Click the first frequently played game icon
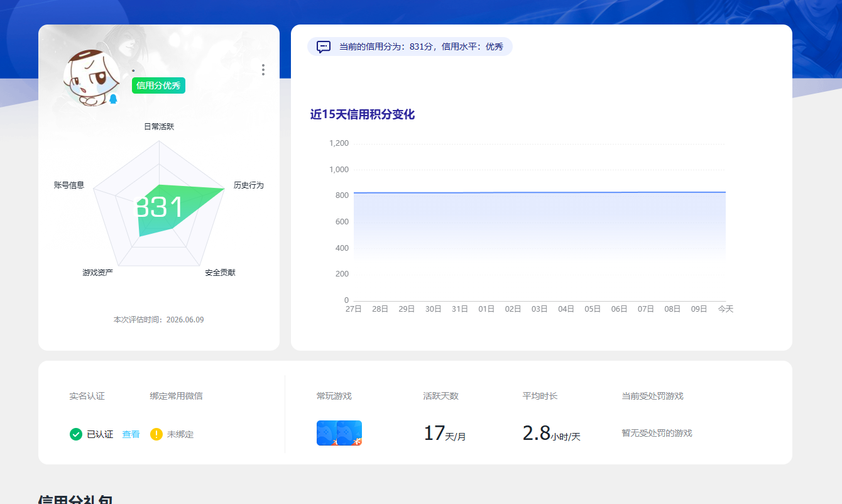The height and width of the screenshot is (504, 842). (x=327, y=433)
